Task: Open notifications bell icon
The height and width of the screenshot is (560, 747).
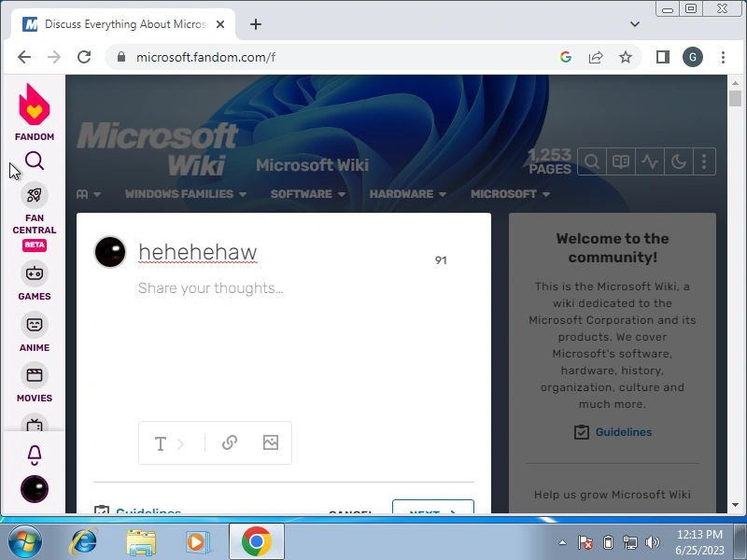Action: pos(35,455)
